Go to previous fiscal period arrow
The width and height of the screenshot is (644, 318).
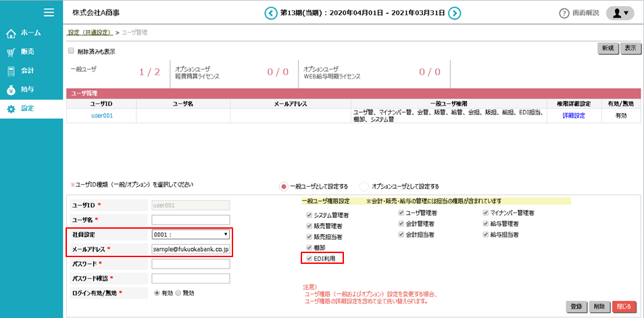(x=271, y=13)
